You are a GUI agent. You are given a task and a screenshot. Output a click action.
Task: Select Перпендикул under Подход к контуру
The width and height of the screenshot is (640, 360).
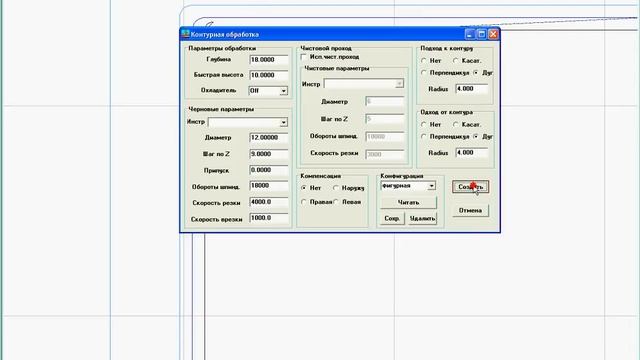click(x=424, y=73)
